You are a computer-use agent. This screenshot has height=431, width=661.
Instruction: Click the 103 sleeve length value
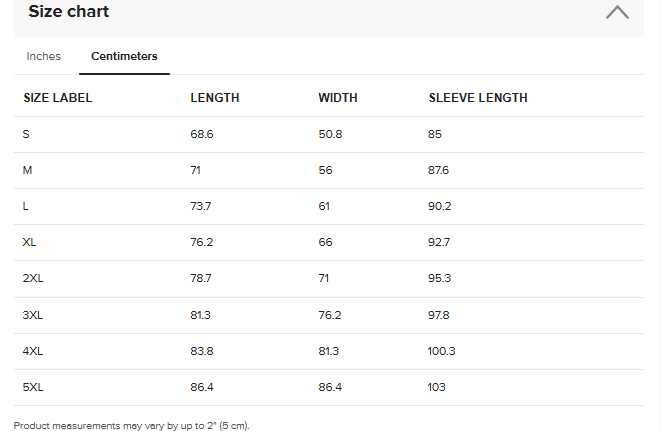pos(437,387)
